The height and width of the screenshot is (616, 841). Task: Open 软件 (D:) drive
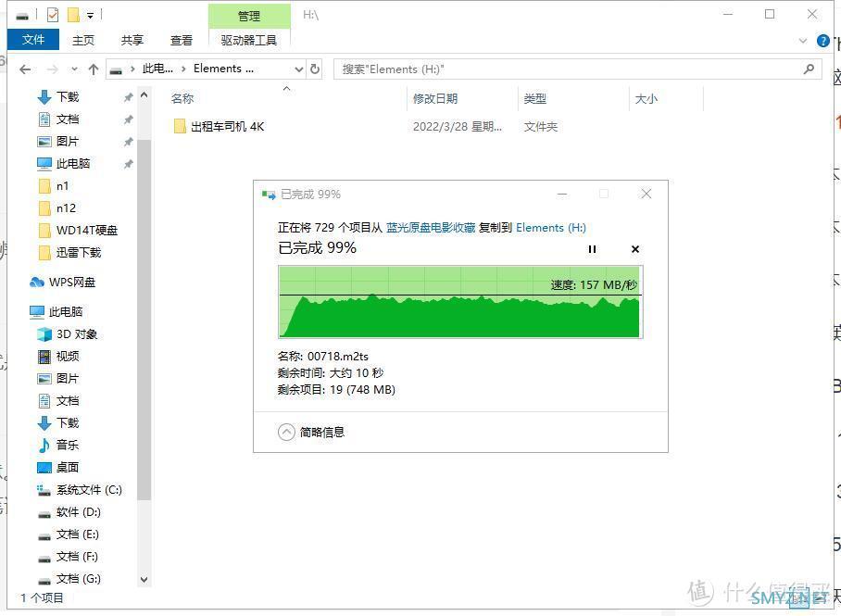click(x=79, y=512)
